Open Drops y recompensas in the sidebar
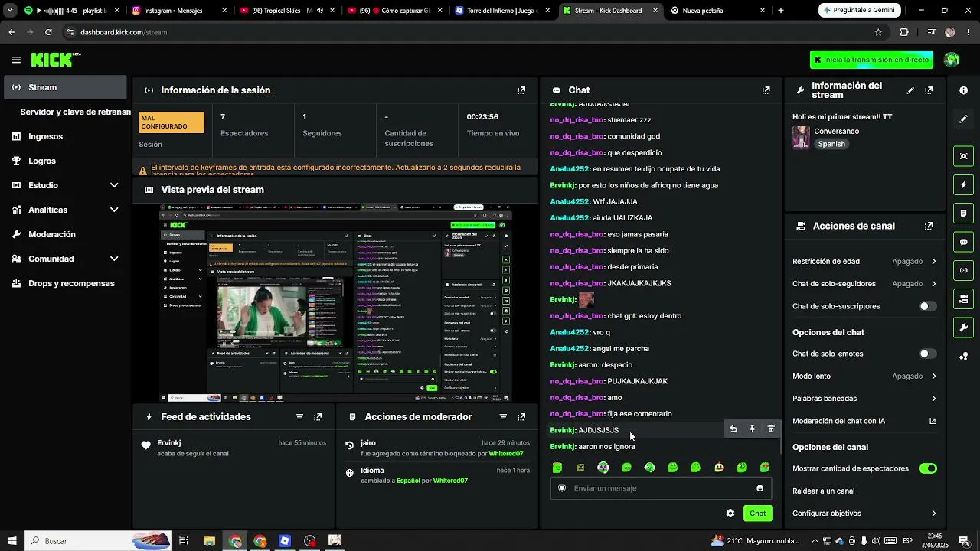The image size is (980, 551). [x=65, y=283]
